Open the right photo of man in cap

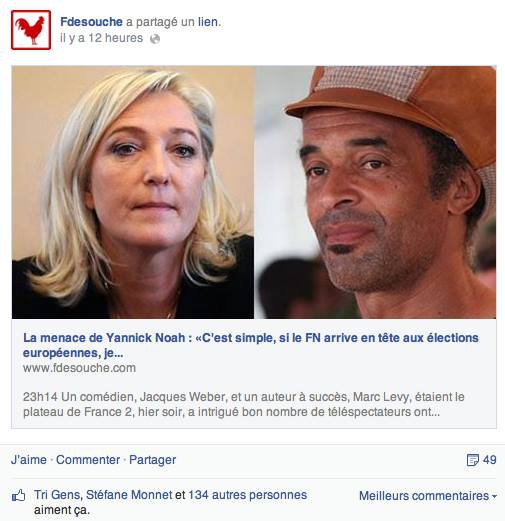coord(376,192)
